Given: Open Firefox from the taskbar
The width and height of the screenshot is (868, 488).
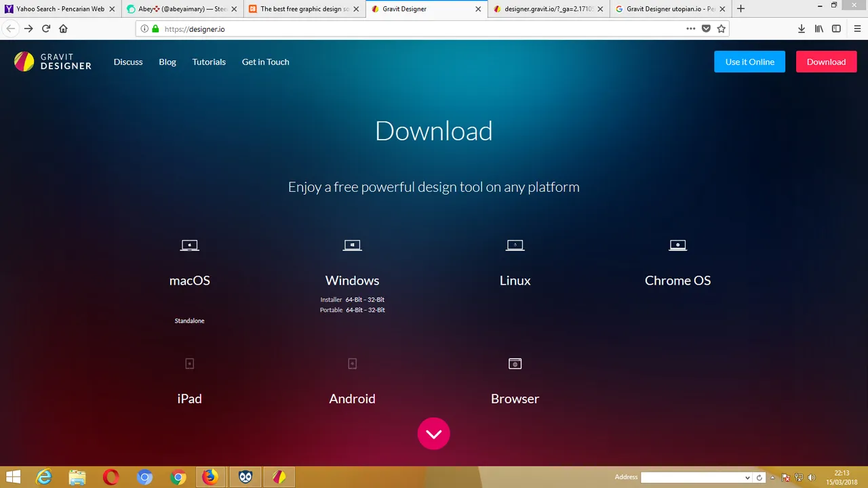Looking at the screenshot, I should click(x=210, y=477).
